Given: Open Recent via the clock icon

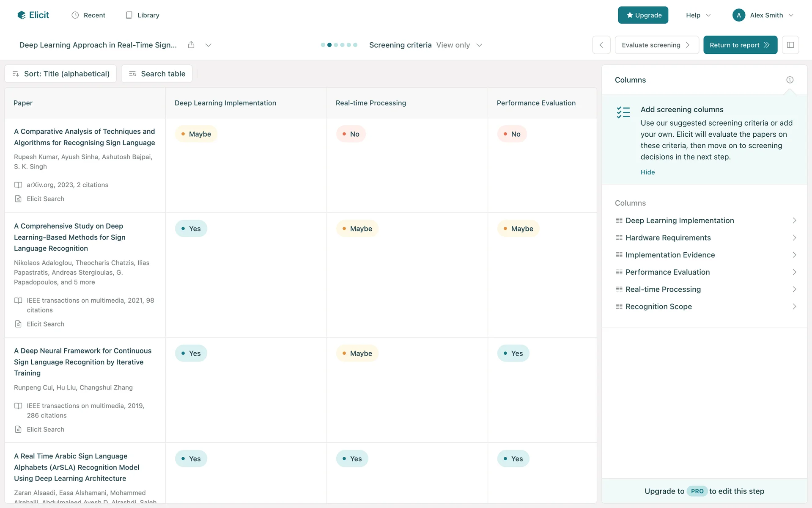Looking at the screenshot, I should coord(75,15).
